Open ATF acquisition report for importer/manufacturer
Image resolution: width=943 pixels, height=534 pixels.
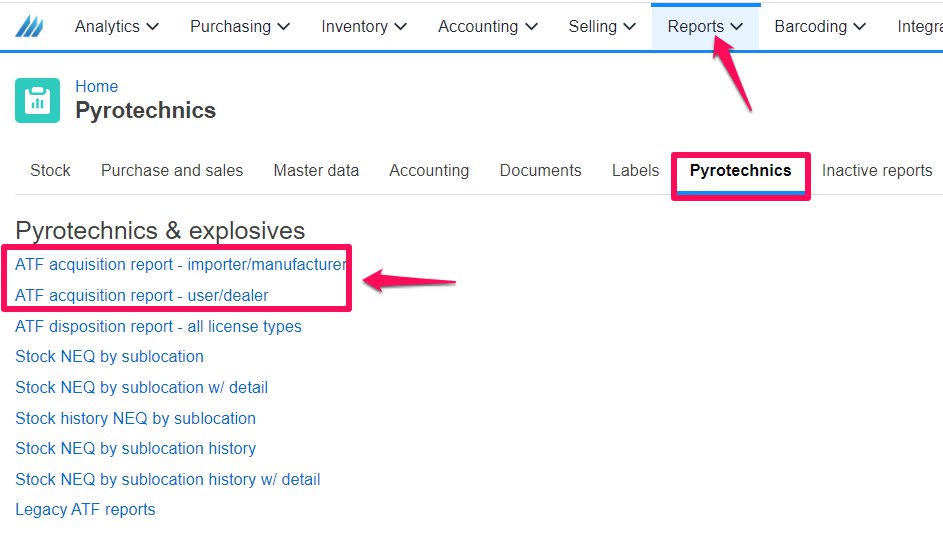pyautogui.click(x=180, y=265)
